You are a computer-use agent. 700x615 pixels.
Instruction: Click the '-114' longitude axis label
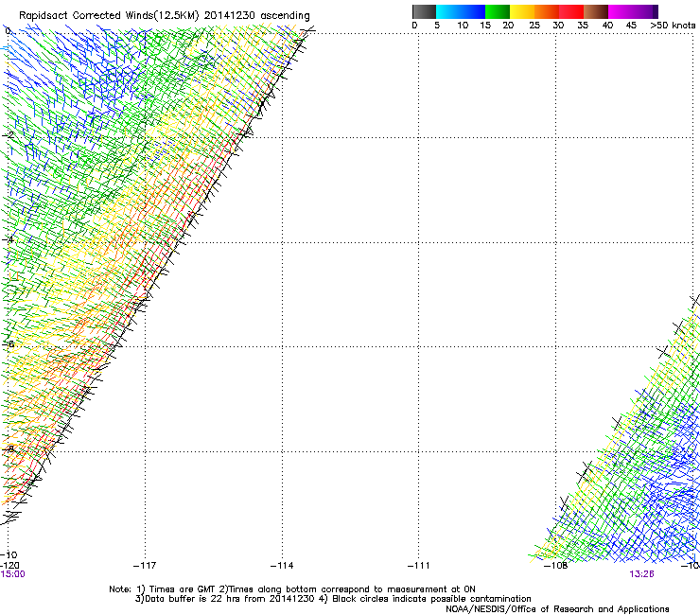pyautogui.click(x=282, y=566)
